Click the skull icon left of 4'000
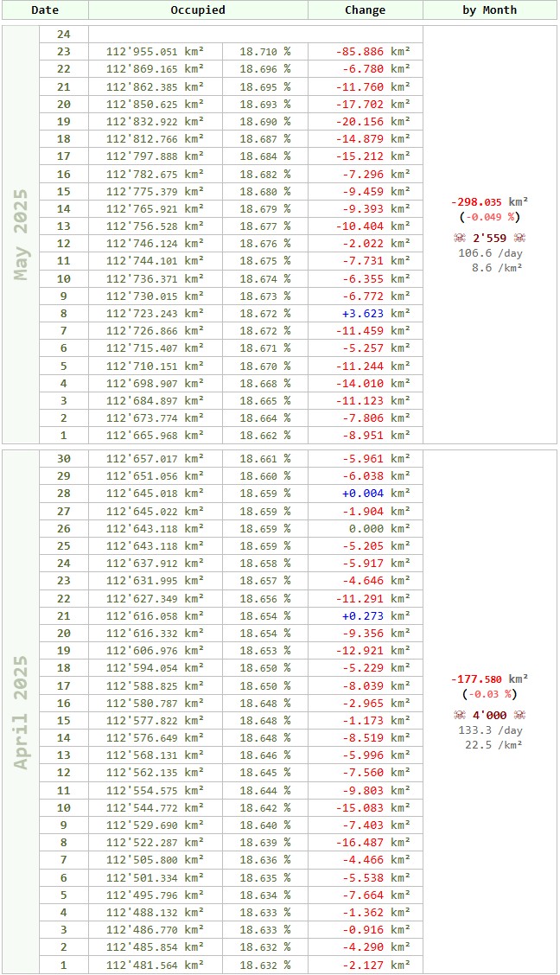 pos(459,715)
